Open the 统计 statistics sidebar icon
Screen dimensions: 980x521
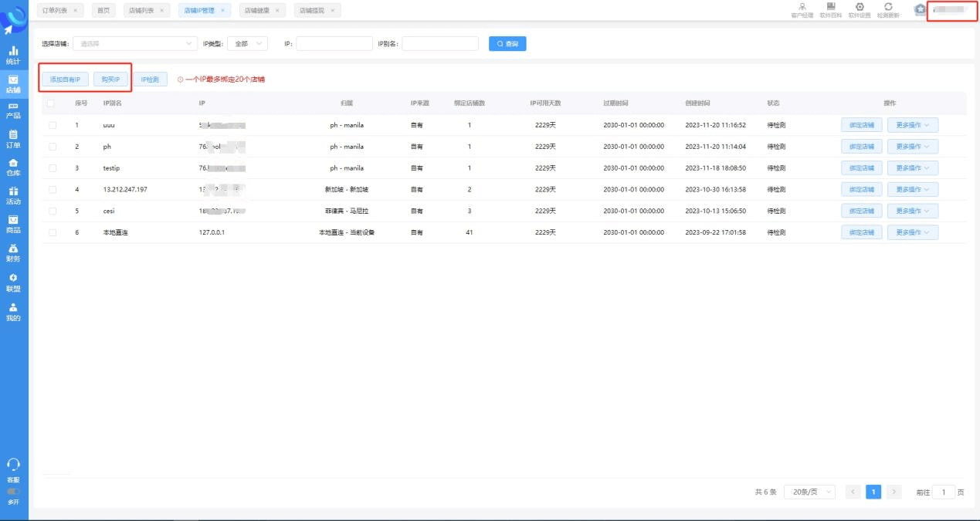click(13, 54)
